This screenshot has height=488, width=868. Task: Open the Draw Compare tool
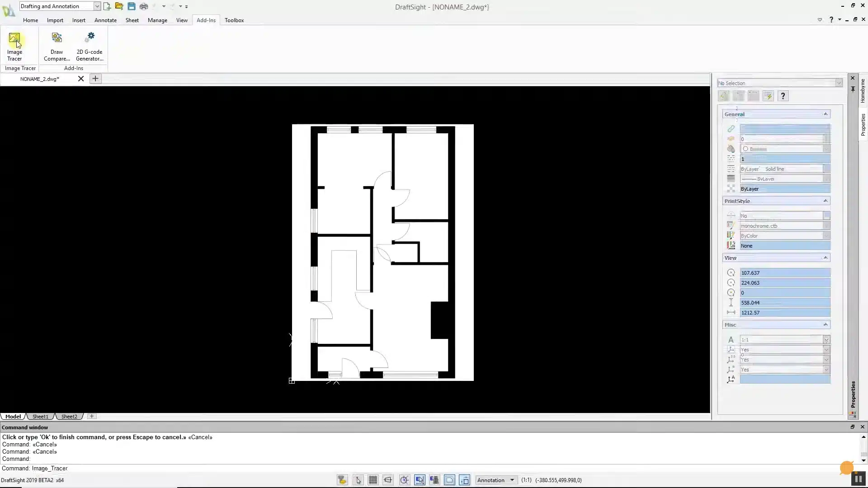click(x=57, y=45)
